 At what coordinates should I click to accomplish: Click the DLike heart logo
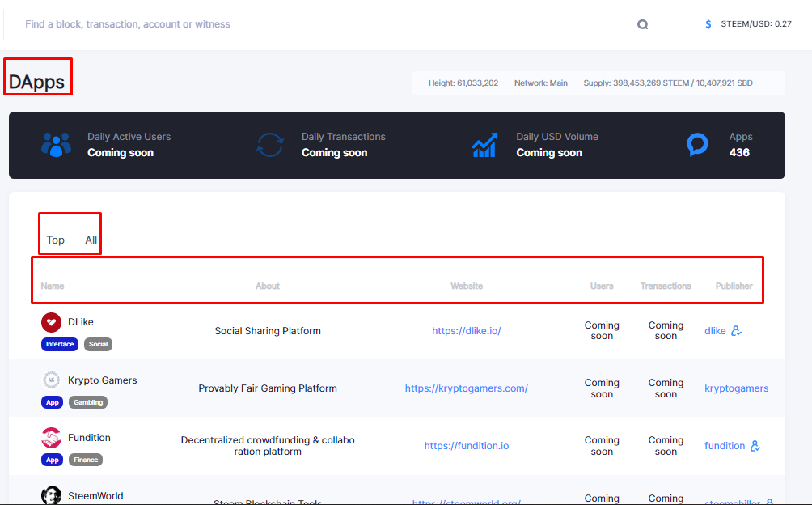[51, 322]
